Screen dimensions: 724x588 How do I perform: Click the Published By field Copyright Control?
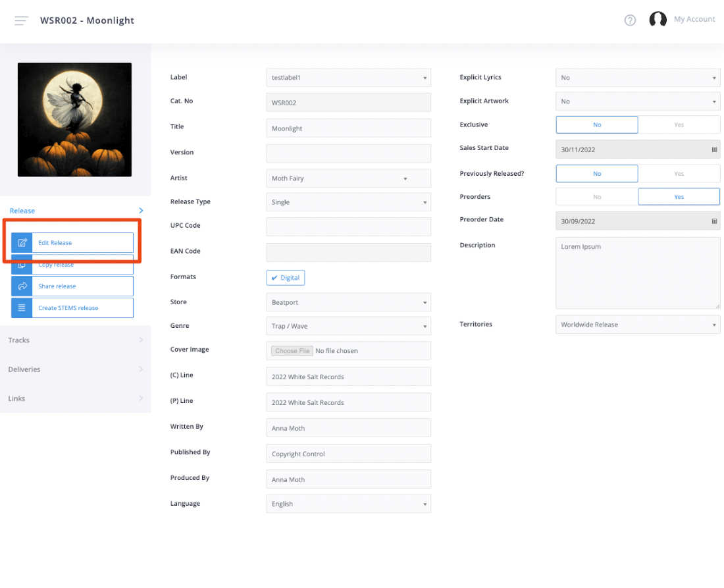coord(349,454)
